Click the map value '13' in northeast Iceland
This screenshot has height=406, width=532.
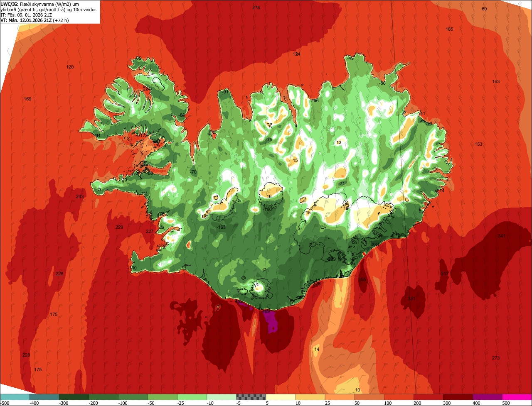tap(339, 142)
